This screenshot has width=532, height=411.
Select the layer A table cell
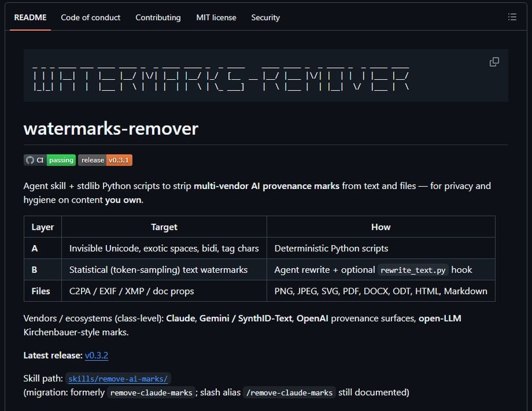(x=43, y=249)
